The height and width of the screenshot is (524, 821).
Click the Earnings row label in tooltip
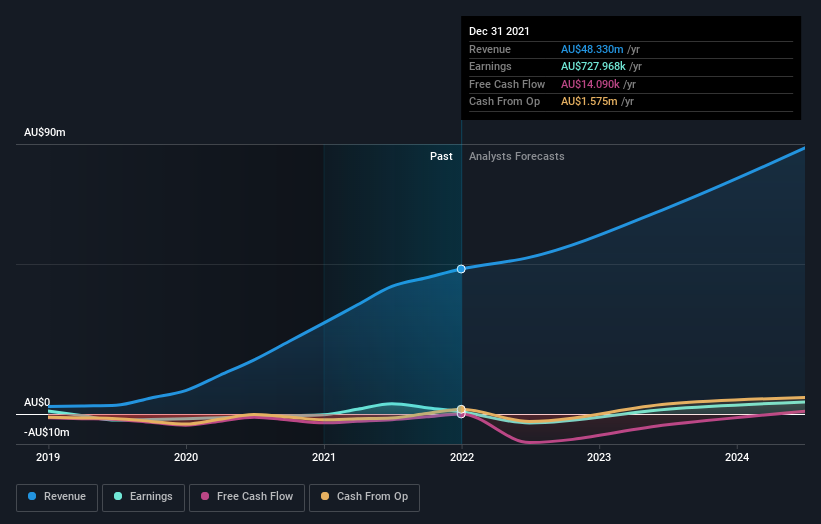pyautogui.click(x=490, y=66)
